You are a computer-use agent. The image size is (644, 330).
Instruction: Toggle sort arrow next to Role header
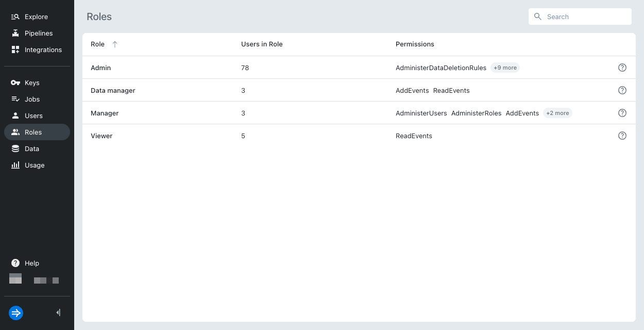pyautogui.click(x=115, y=44)
